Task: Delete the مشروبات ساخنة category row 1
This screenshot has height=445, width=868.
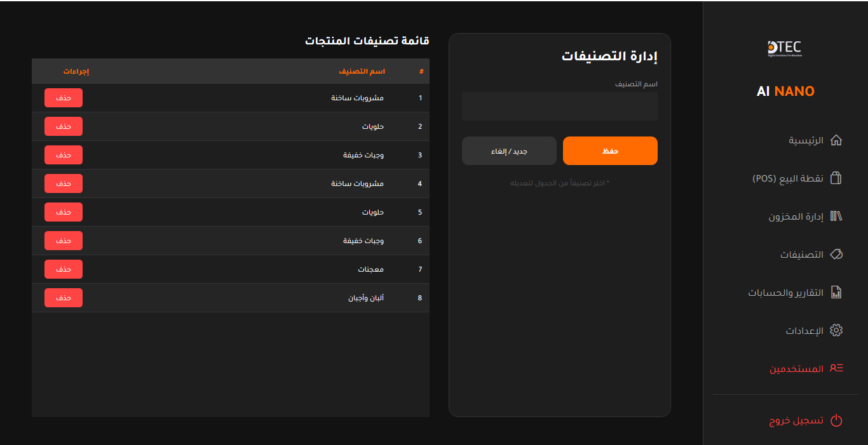Action: (x=63, y=98)
